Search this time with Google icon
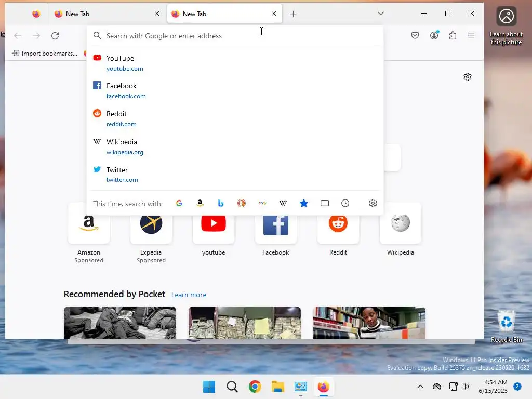Image resolution: width=532 pixels, height=399 pixels. (x=179, y=203)
